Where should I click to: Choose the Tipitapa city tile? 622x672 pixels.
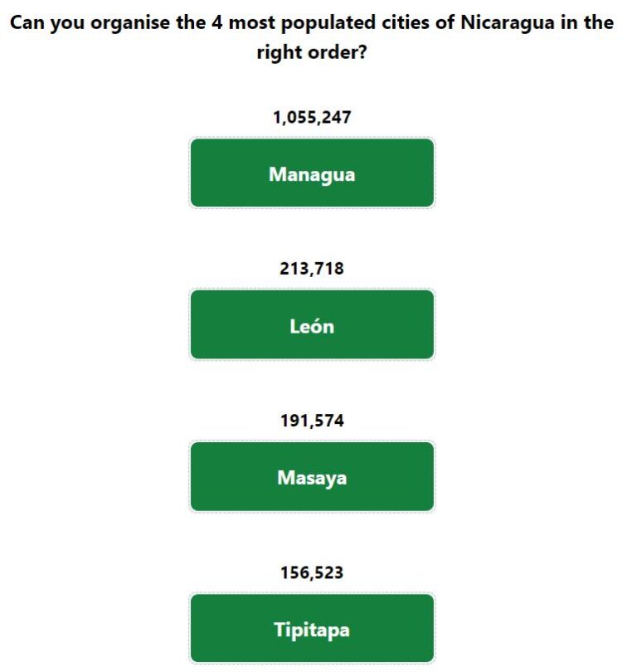click(312, 628)
